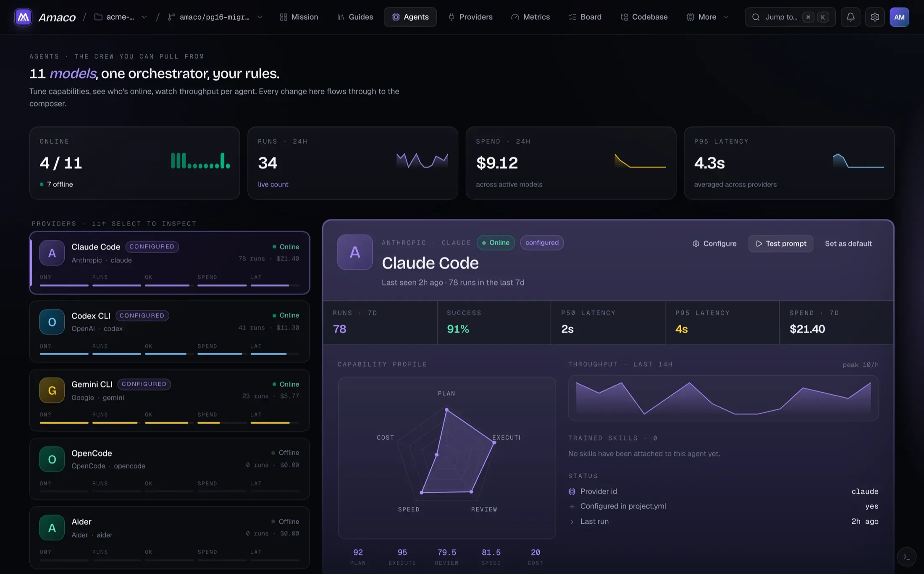Click the CONFIGURED tag on Gemini CLI
924x574 pixels.
pyautogui.click(x=144, y=384)
